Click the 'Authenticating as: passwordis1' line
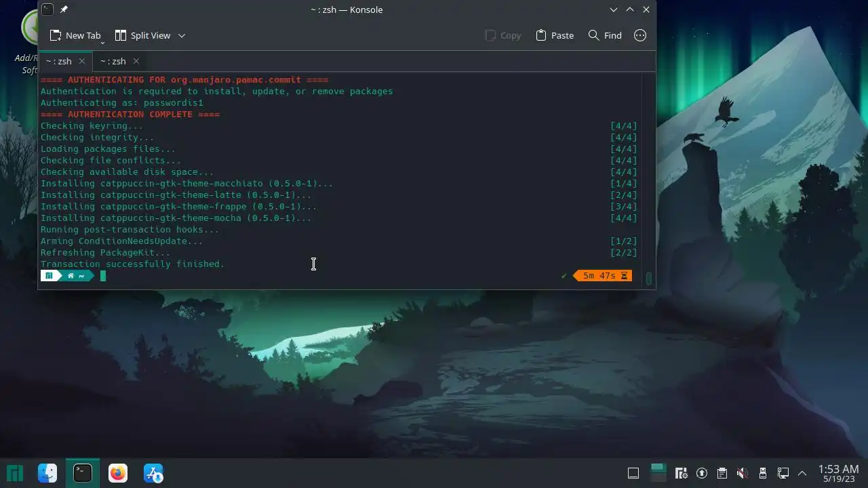 pos(122,103)
